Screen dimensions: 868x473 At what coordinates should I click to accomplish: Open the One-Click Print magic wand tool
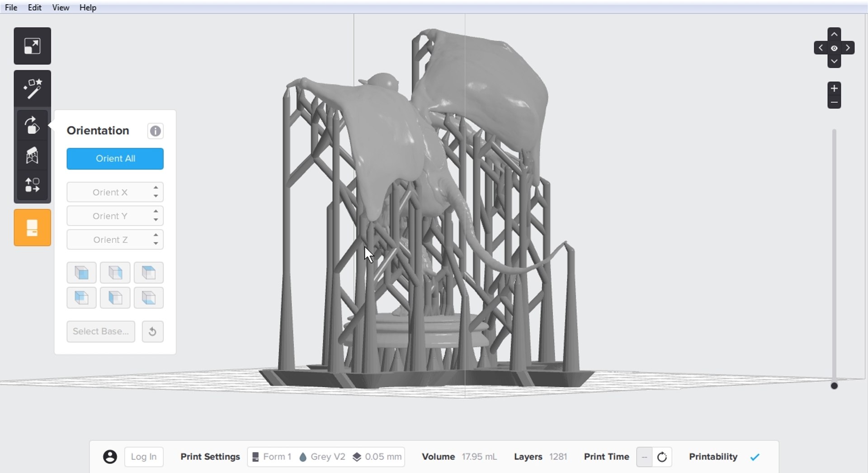(x=32, y=89)
